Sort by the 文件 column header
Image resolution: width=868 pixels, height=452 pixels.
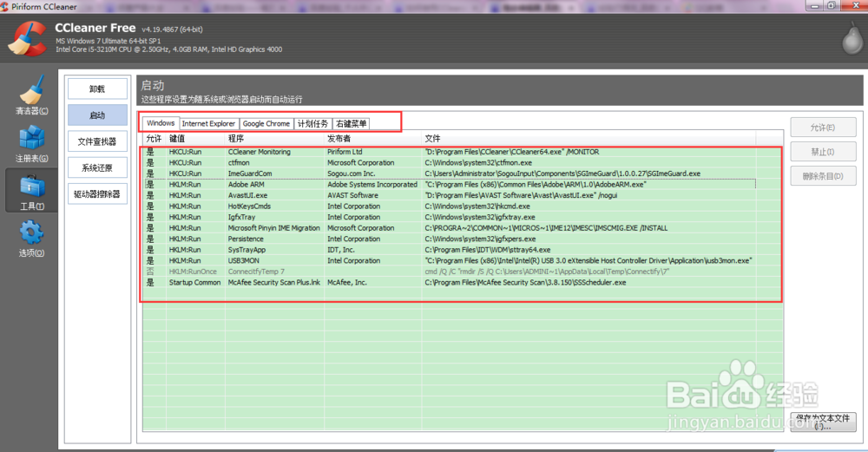(x=589, y=138)
